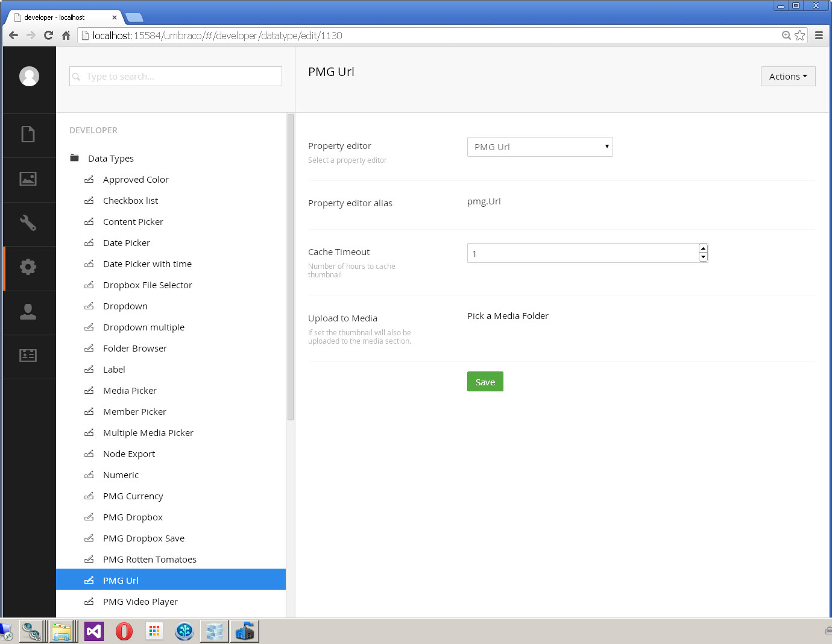The height and width of the screenshot is (644, 832).
Task: Expand the Data Types tree node
Action: tap(111, 159)
